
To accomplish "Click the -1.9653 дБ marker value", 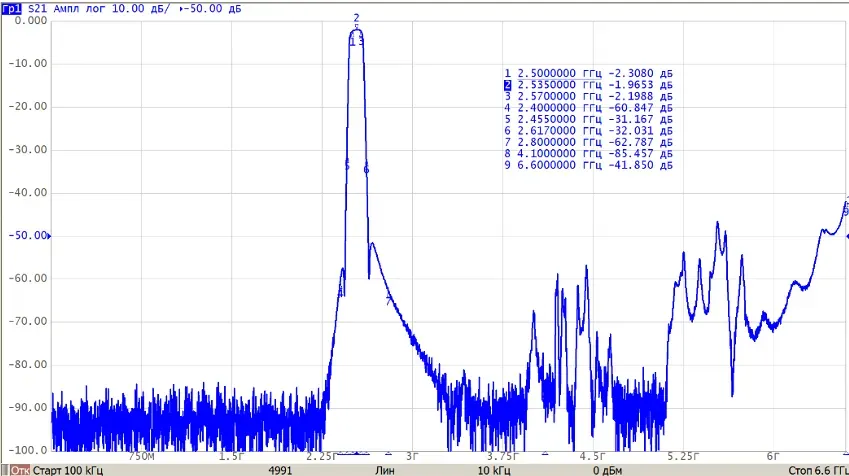I will [x=641, y=85].
